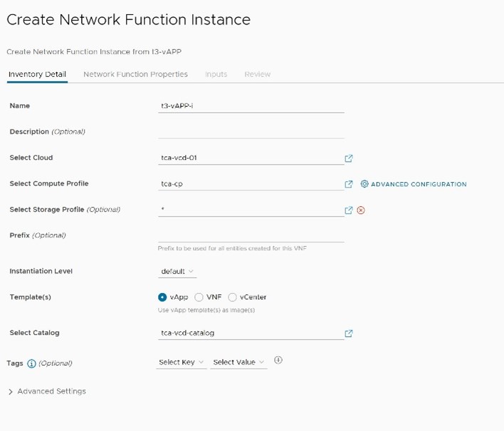Click the Advanced Configuration link

pos(419,184)
